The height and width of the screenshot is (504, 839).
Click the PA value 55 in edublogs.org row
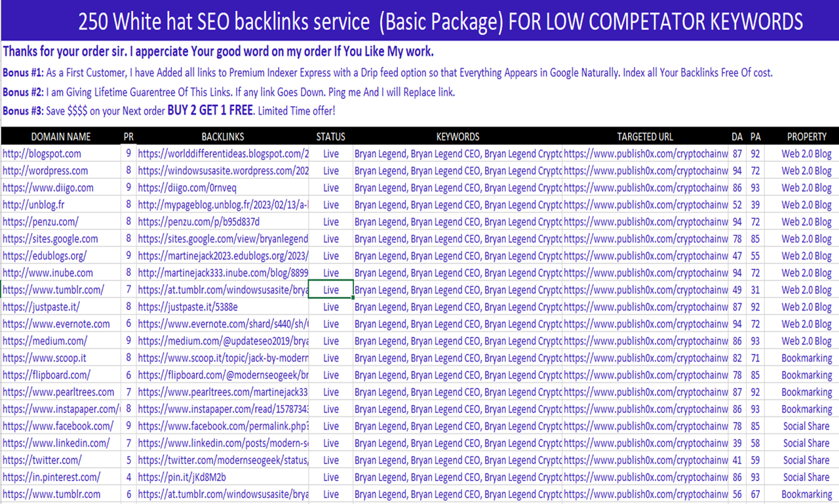coord(756,256)
